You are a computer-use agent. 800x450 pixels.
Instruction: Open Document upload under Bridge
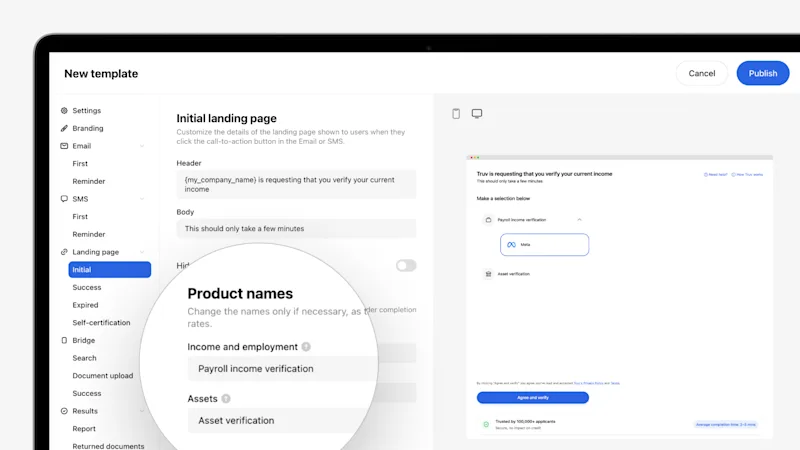coord(103,376)
